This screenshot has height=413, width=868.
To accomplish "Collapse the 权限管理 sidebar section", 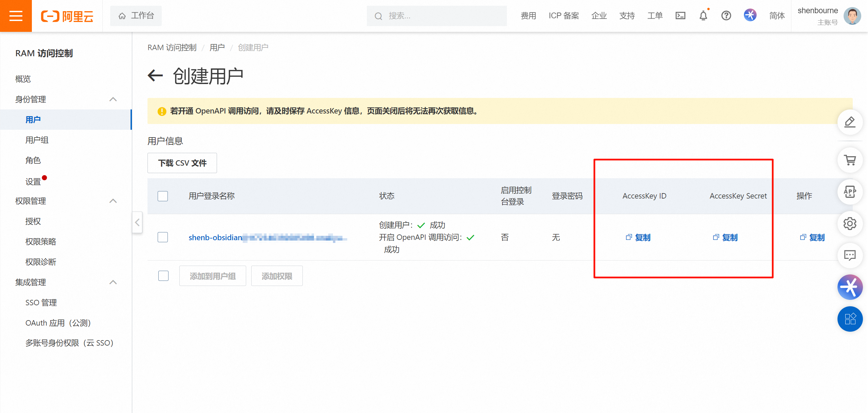I will 113,201.
